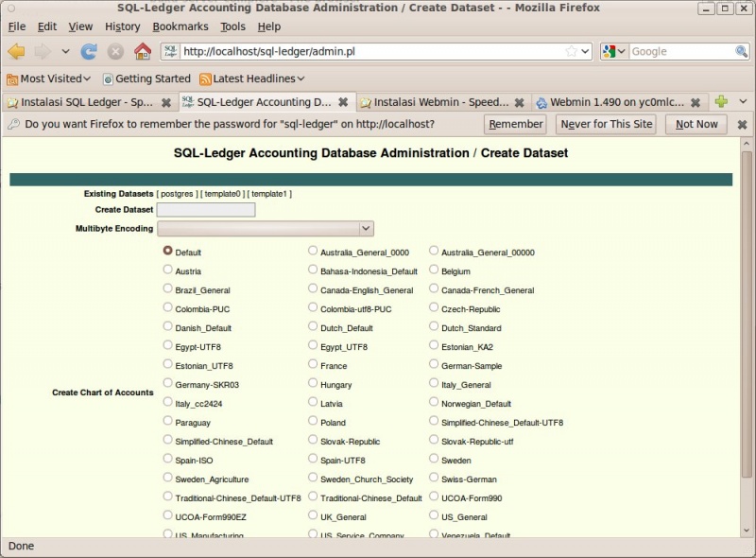The width and height of the screenshot is (756, 558).
Task: Choose the US_General chart of accounts
Action: [434, 516]
